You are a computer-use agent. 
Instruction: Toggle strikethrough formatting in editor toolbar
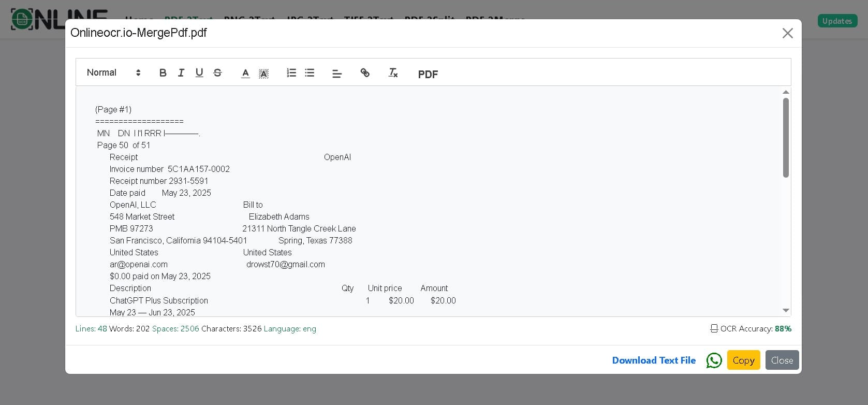pyautogui.click(x=217, y=73)
